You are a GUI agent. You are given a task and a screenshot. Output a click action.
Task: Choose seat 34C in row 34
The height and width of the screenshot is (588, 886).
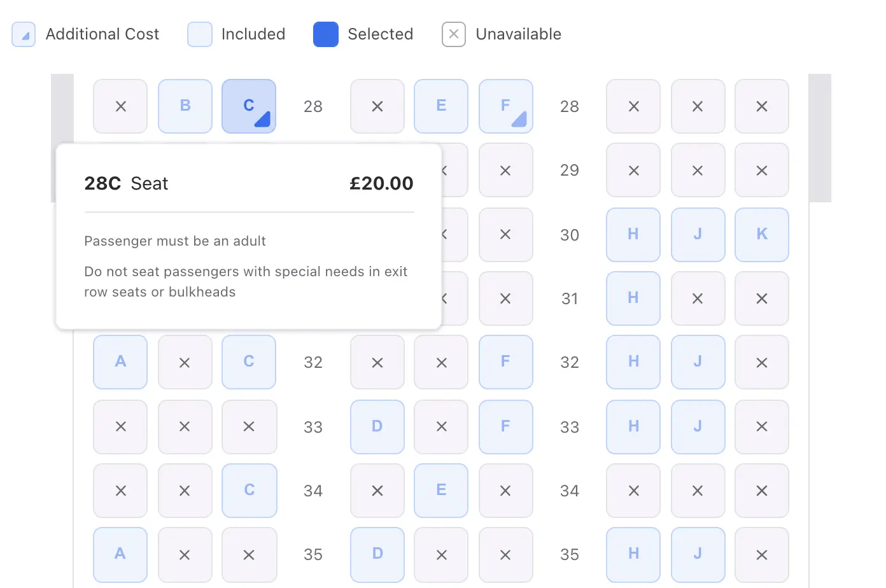tap(249, 491)
